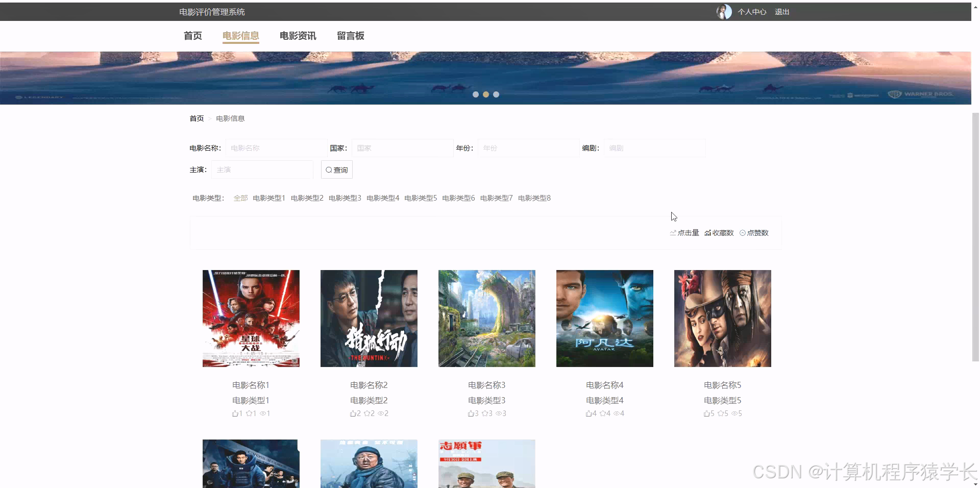Click the 电影名称5 title text

click(723, 385)
